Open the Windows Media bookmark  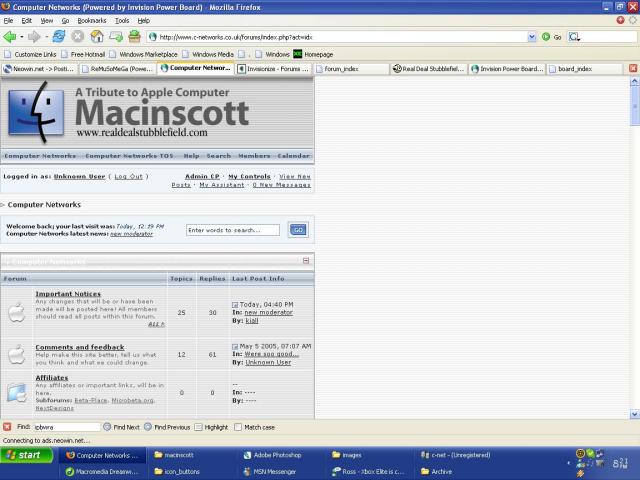point(208,54)
